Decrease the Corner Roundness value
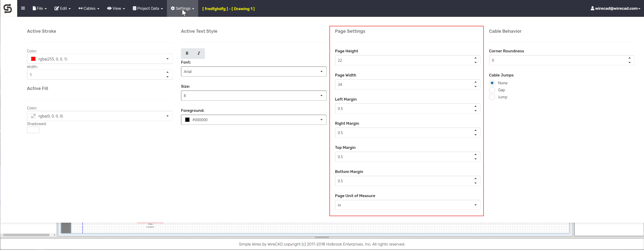The height and width of the screenshot is (250, 644). [x=630, y=63]
